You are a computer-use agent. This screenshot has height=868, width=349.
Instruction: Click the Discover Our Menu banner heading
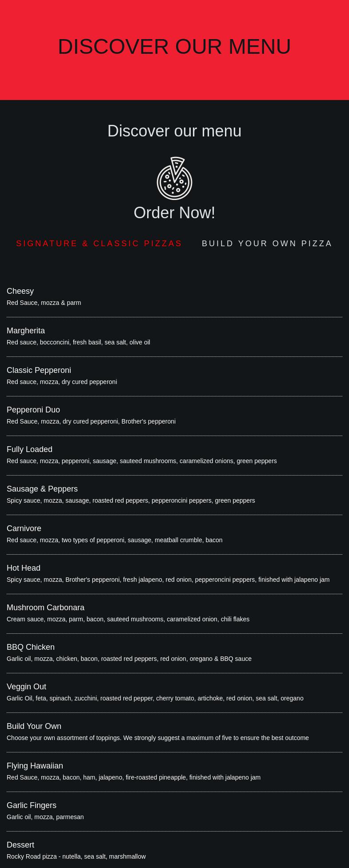tap(174, 47)
